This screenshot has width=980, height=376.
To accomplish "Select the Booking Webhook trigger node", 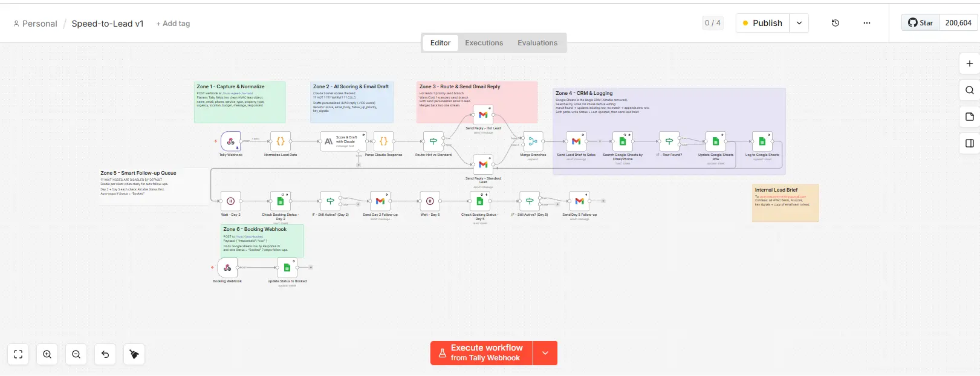I will [x=227, y=268].
